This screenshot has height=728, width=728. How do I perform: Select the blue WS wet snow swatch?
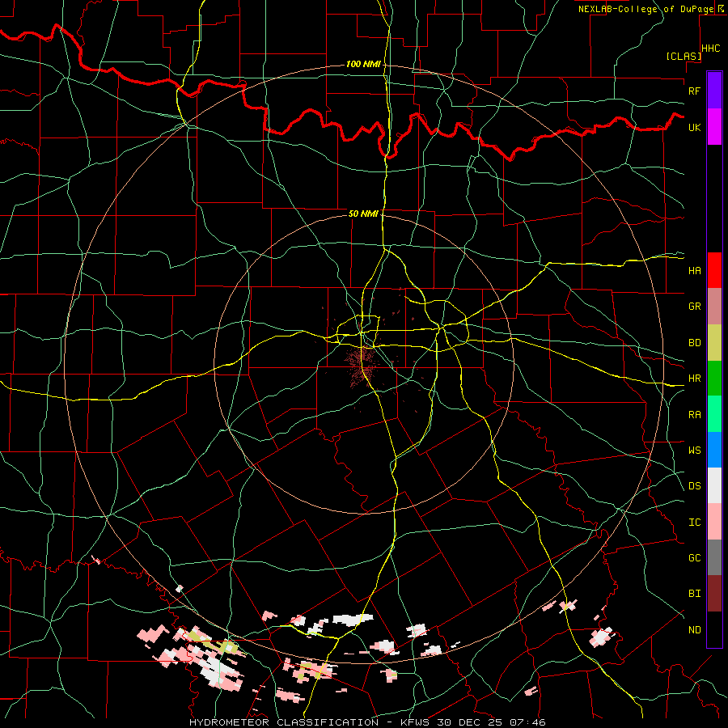pos(714,450)
